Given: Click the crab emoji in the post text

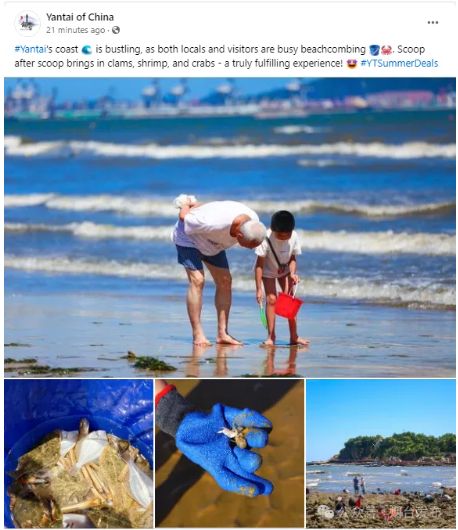Looking at the screenshot, I should (x=387, y=50).
